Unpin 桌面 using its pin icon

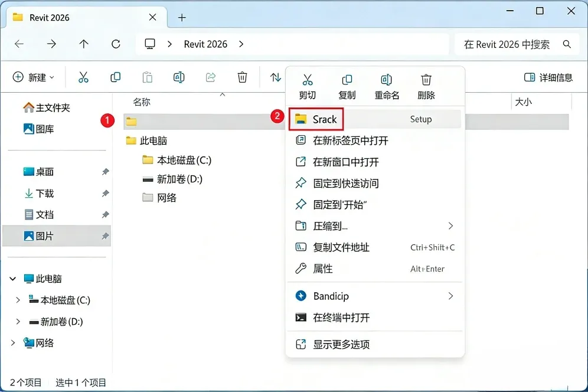coord(105,172)
